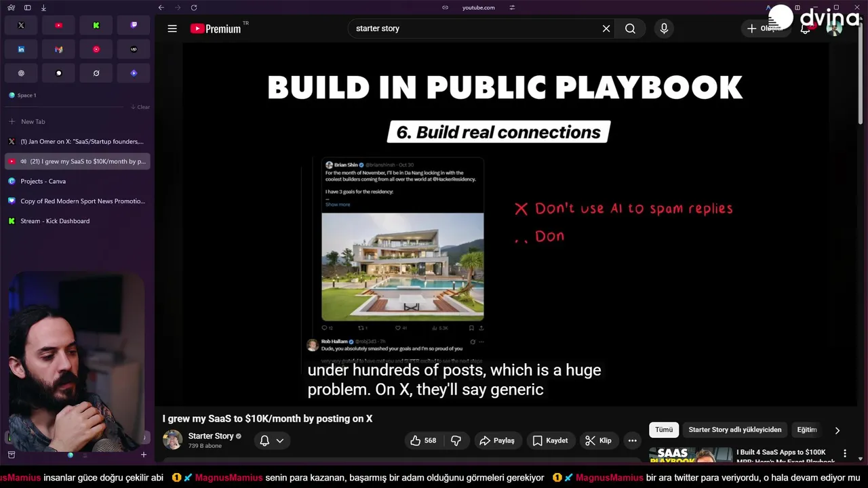Open the notification bell subscription dropdown
This screenshot has height=488, width=868.
(x=272, y=441)
